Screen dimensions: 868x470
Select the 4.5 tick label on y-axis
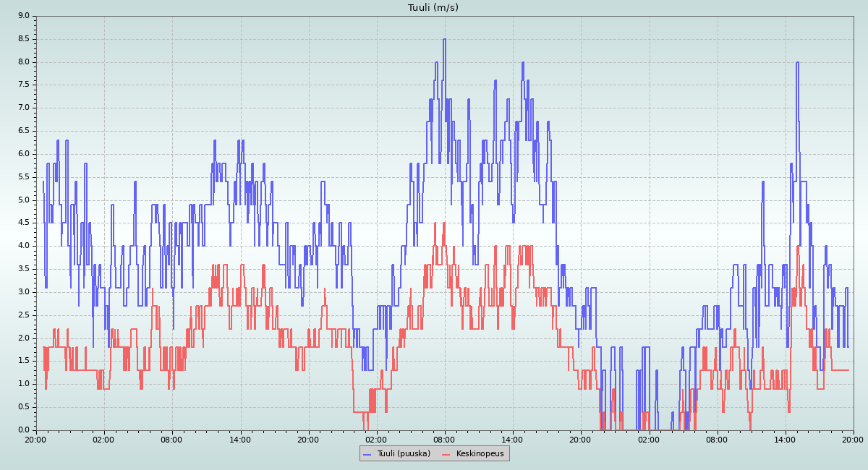[23, 223]
